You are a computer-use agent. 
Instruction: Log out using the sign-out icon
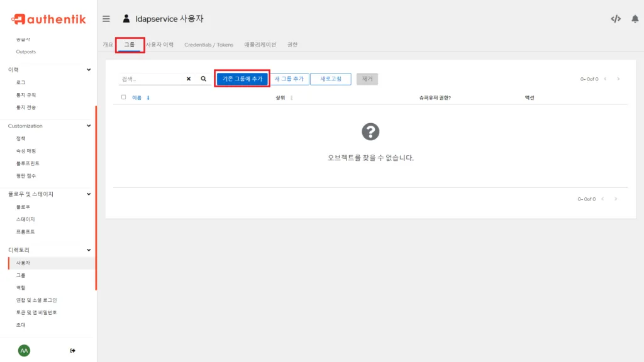pyautogui.click(x=72, y=350)
